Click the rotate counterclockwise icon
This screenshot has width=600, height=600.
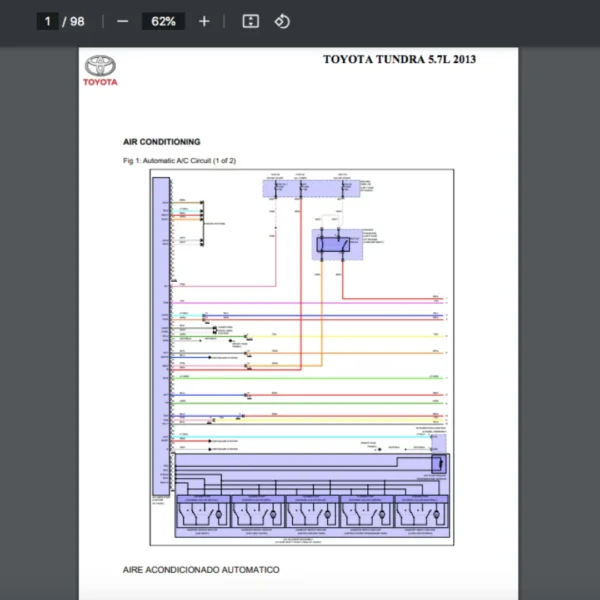(x=282, y=21)
